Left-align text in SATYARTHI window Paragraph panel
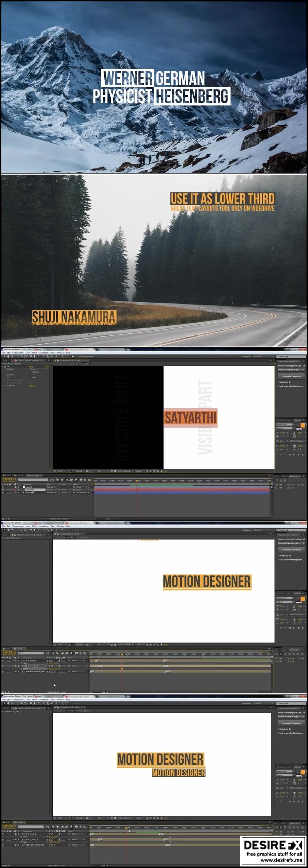 (x=277, y=480)
